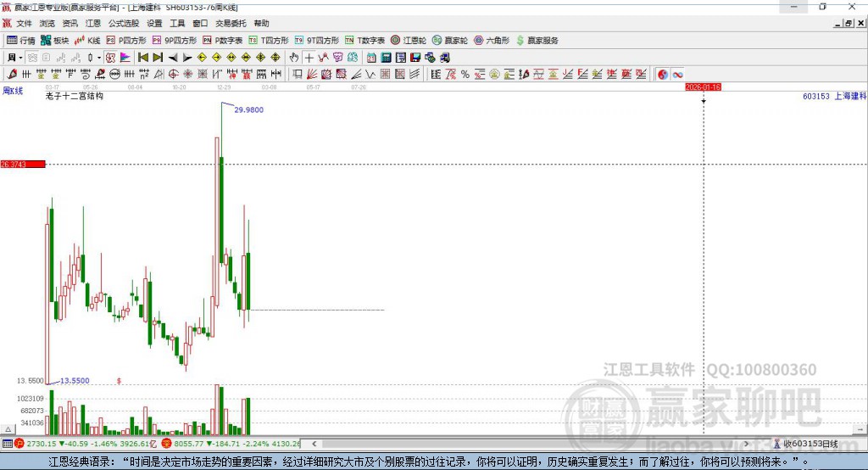The image size is (868, 470).
Task: Open the 窗口 menu
Action: (200, 23)
